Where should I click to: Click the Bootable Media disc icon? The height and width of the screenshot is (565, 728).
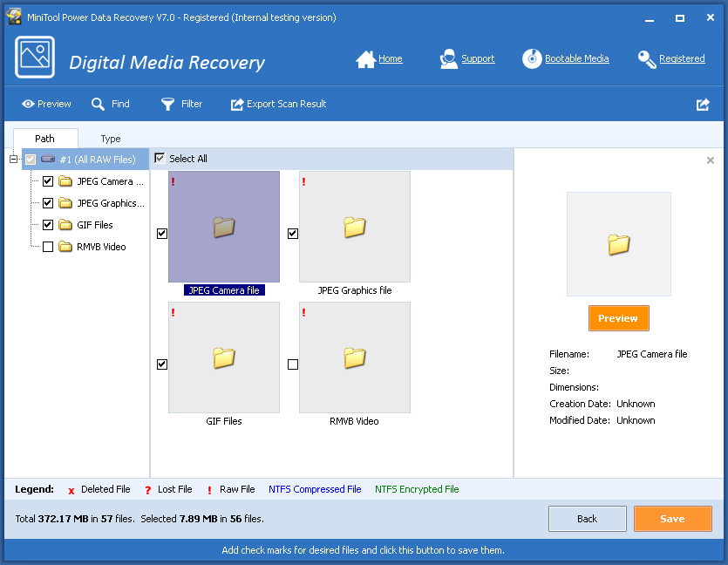pyautogui.click(x=532, y=59)
